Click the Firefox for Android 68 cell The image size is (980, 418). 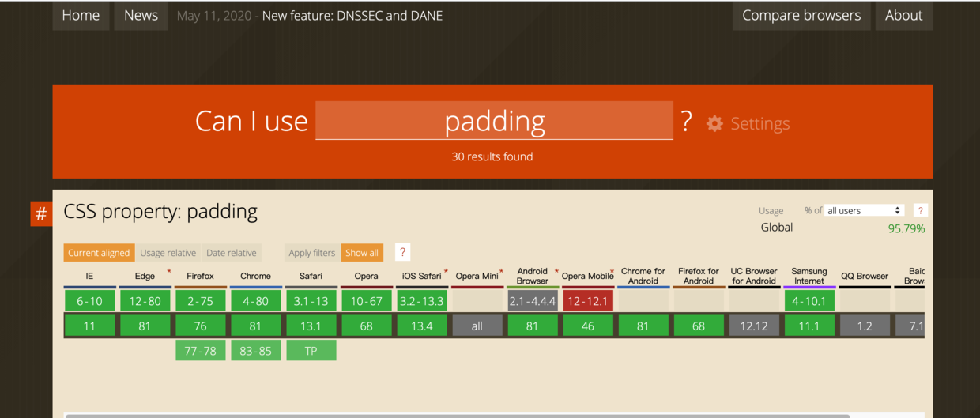pyautogui.click(x=698, y=326)
